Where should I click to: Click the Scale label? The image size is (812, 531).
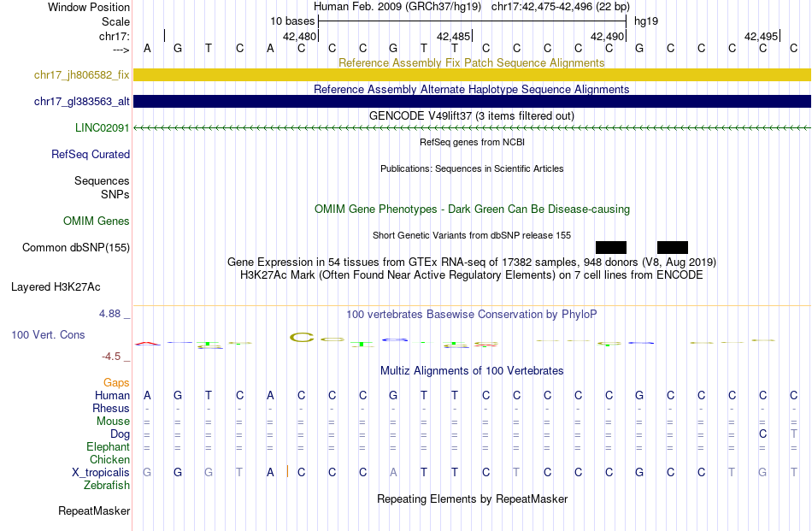coord(116,21)
